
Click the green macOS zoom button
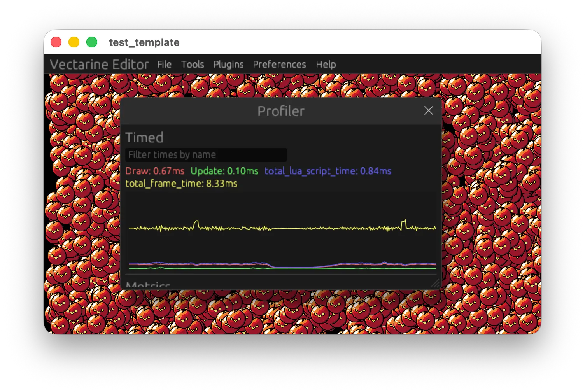92,42
